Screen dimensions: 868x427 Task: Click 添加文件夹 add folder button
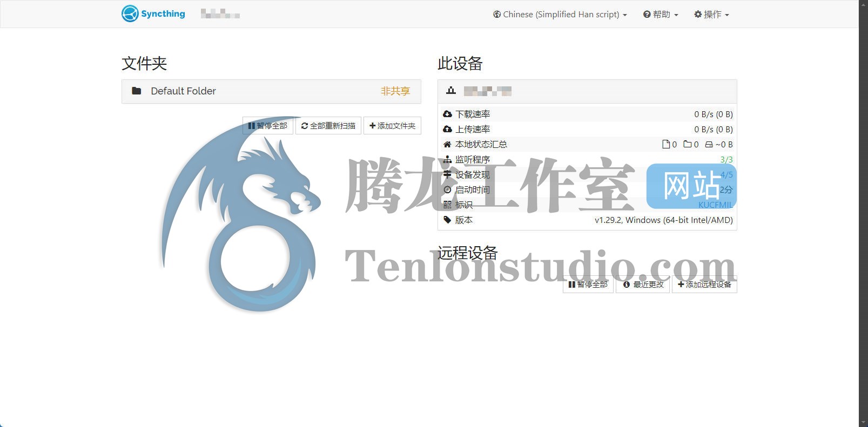click(392, 126)
